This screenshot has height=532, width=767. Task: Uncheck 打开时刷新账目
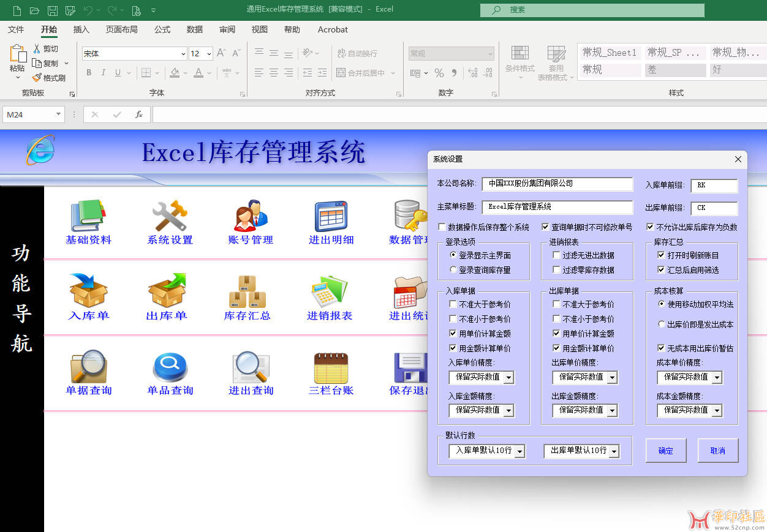pos(661,255)
